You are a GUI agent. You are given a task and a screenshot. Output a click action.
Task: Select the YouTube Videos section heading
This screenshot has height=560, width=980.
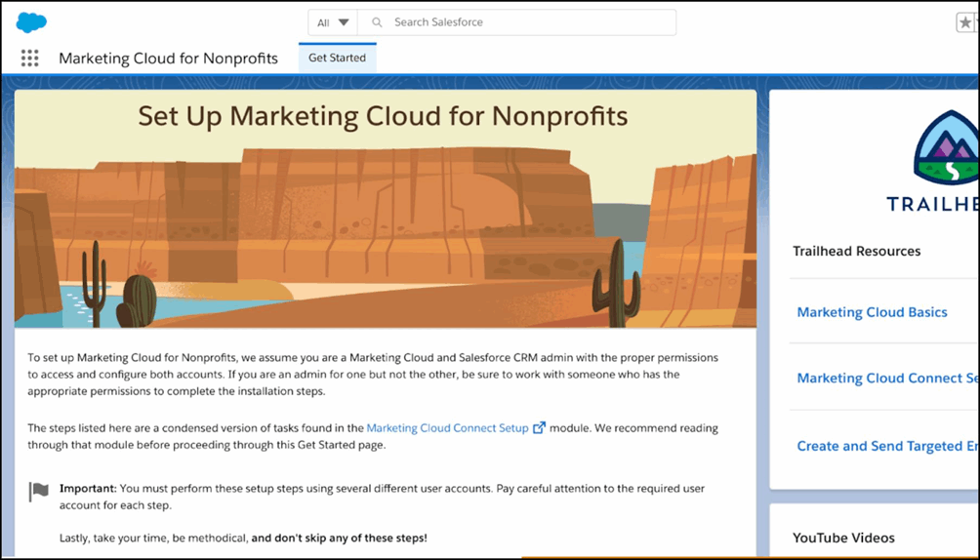pyautogui.click(x=843, y=538)
